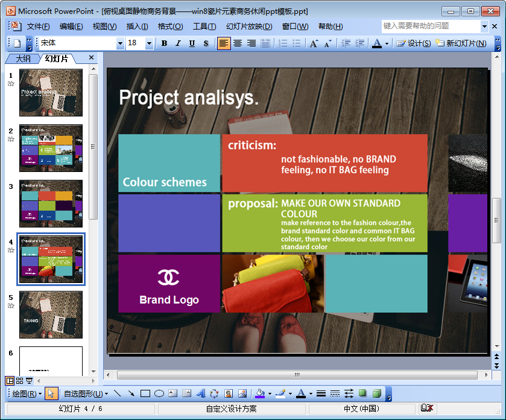Toggle underline formatting
This screenshot has height=420, width=506.
pyautogui.click(x=192, y=43)
